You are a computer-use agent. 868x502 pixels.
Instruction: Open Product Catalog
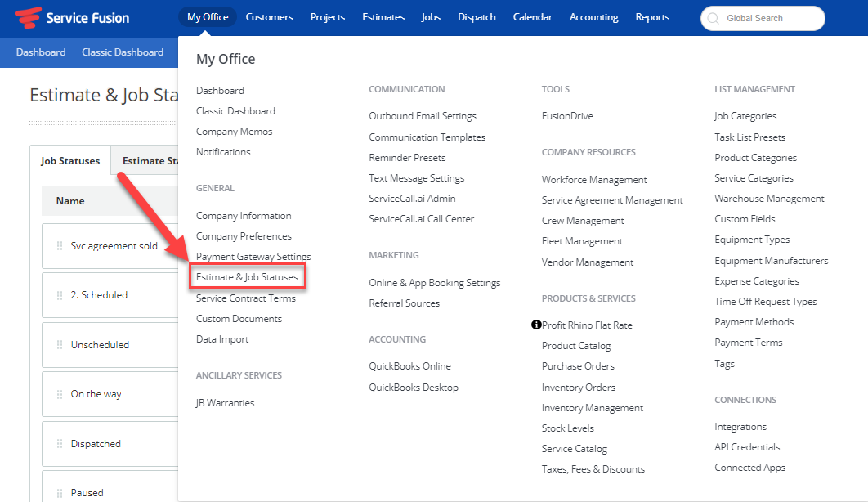(575, 346)
